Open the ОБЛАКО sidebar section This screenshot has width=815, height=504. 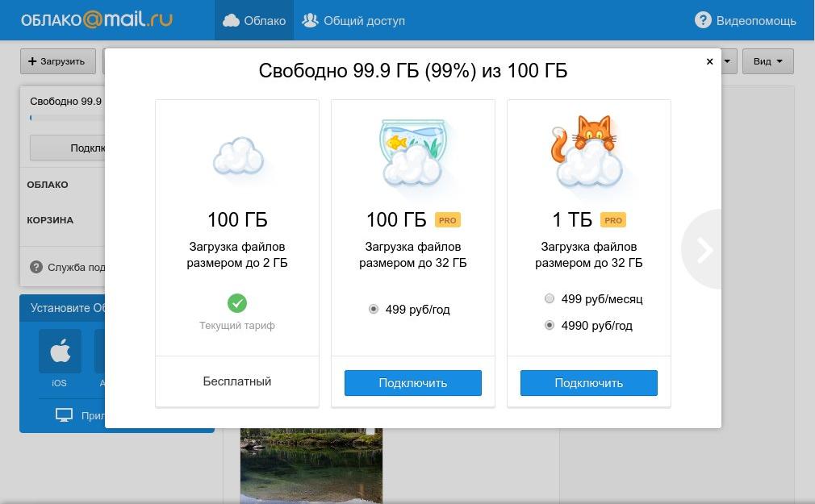(x=48, y=185)
